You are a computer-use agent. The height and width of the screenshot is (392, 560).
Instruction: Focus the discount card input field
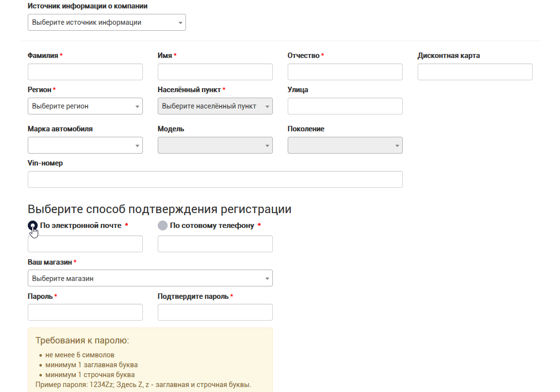tap(475, 72)
